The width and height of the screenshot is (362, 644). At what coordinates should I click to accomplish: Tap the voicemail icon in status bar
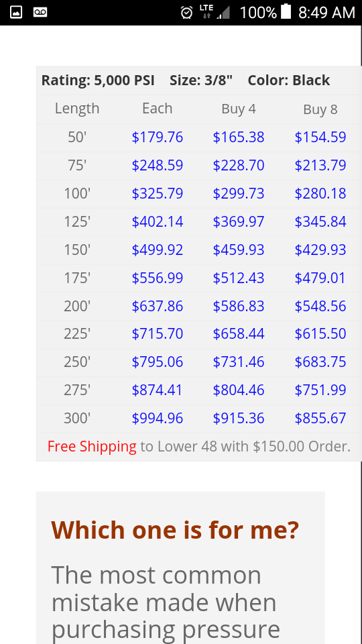tap(40, 12)
